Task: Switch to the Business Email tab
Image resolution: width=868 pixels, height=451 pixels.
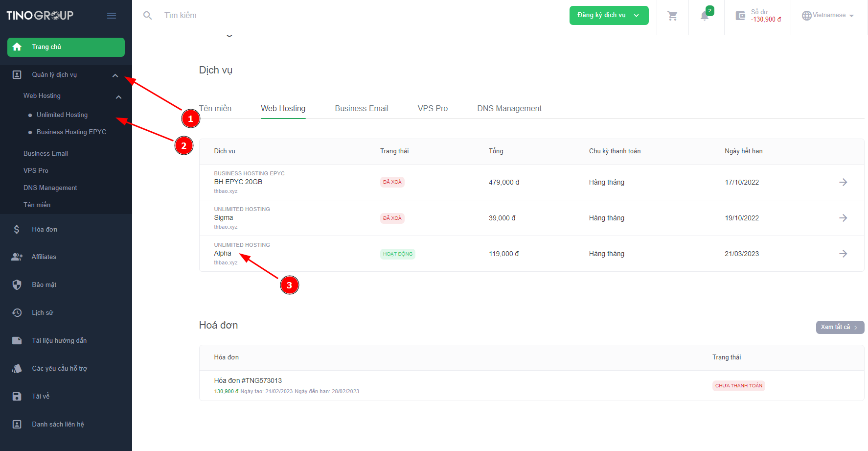Action: 362,108
